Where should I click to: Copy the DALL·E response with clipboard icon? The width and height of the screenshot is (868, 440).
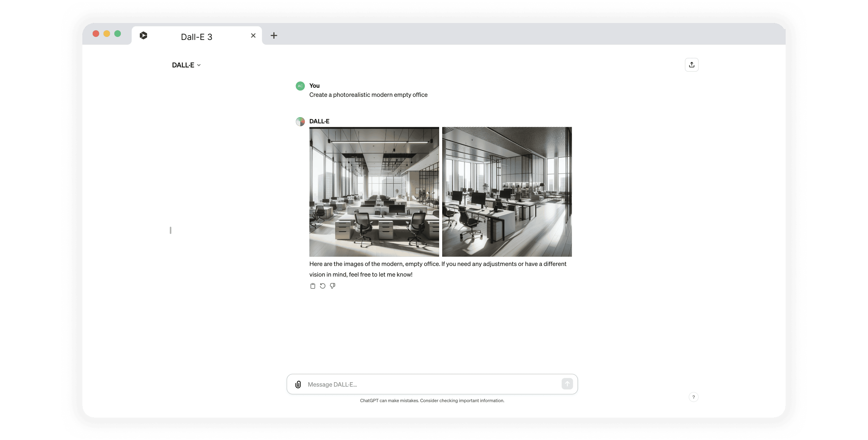[313, 286]
